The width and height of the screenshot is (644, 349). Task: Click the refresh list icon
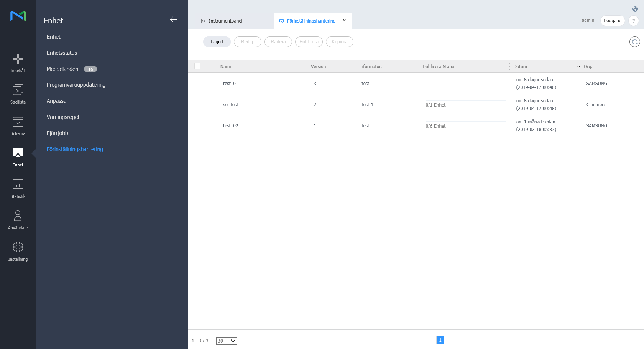[x=634, y=42]
